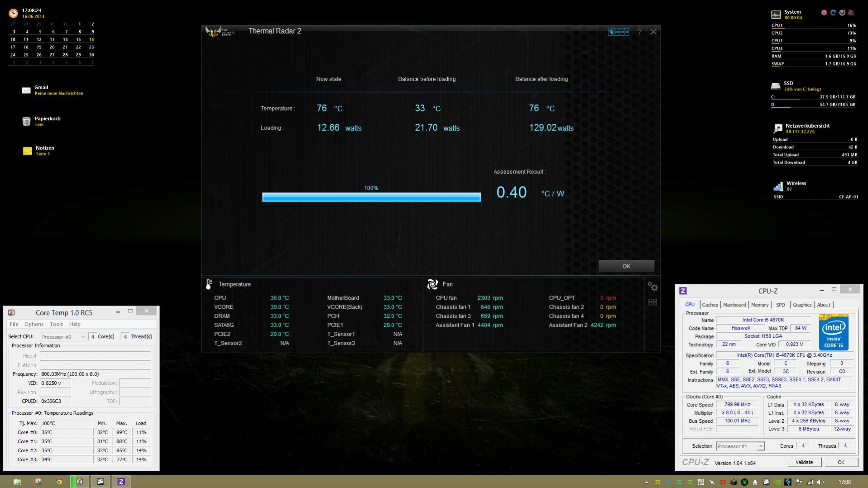Open the Papierkorb recycle bin icon
Viewport: 868px width, 488px height.
[x=26, y=121]
